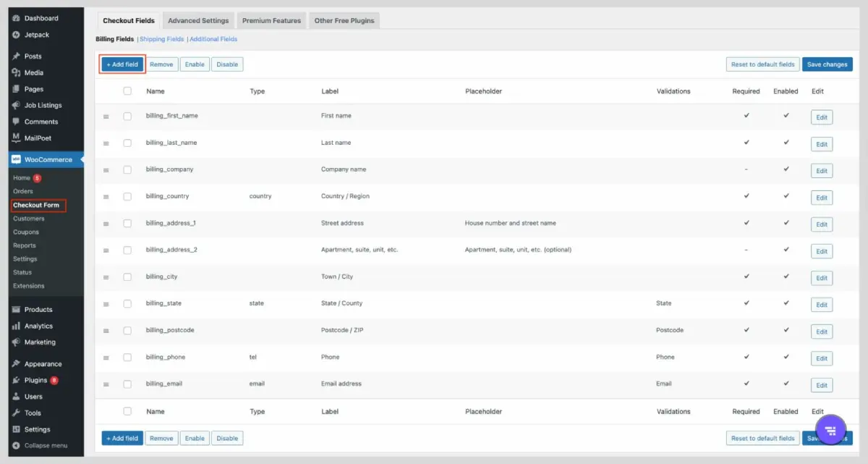Click the top Disable button
Image resolution: width=868 pixels, height=464 pixels.
click(x=227, y=64)
